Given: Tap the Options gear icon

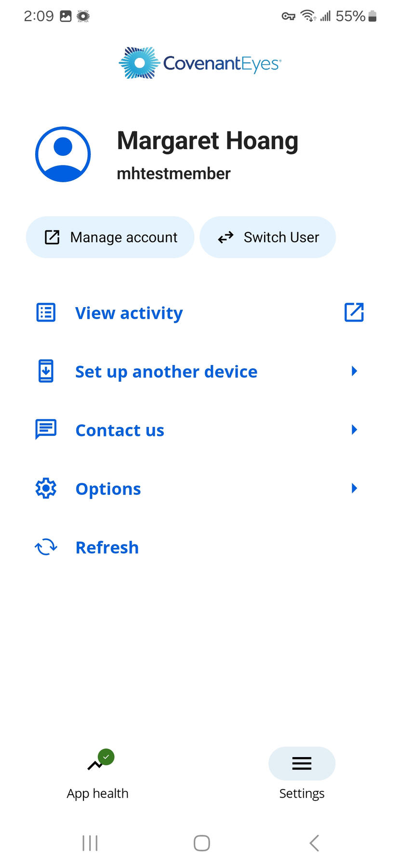Looking at the screenshot, I should 46,488.
